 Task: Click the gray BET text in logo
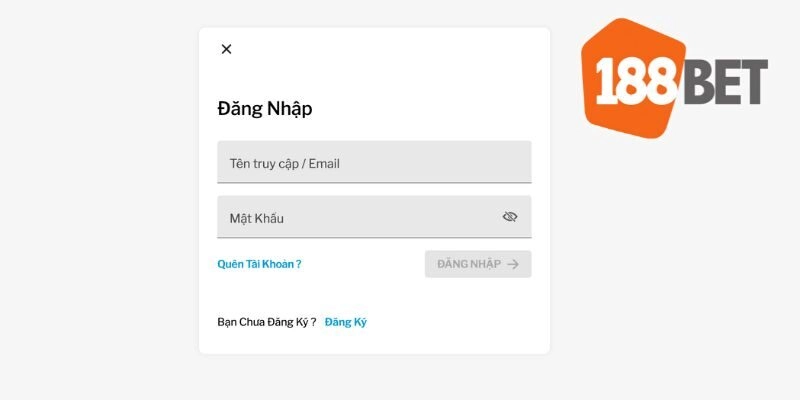coord(724,82)
